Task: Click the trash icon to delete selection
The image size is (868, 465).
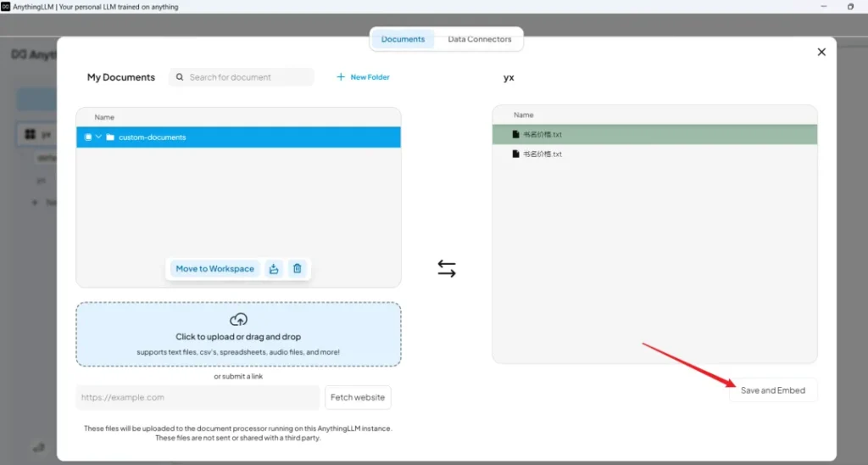Action: point(297,269)
